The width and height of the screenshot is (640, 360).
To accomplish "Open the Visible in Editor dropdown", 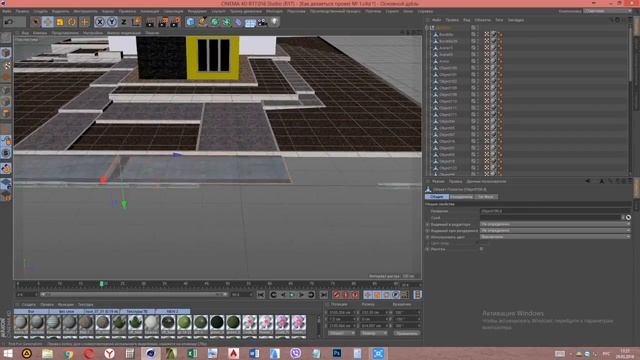I will tap(555, 224).
